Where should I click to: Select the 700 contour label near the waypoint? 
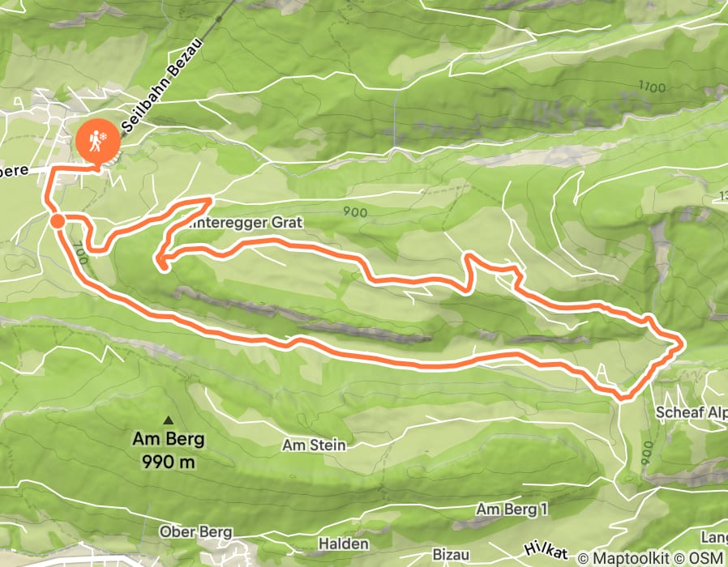coord(80,253)
